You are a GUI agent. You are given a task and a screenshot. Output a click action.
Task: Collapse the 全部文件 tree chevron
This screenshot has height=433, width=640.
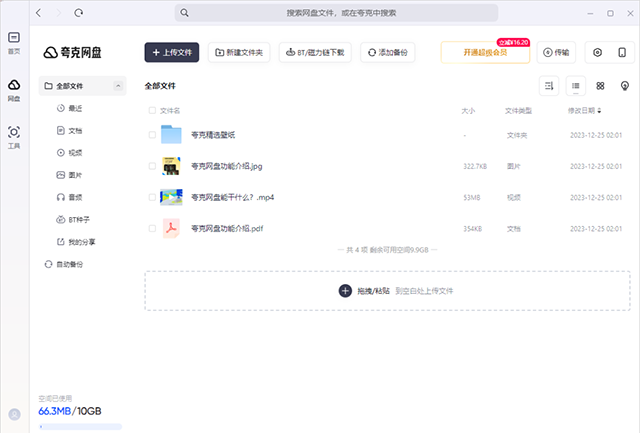118,86
